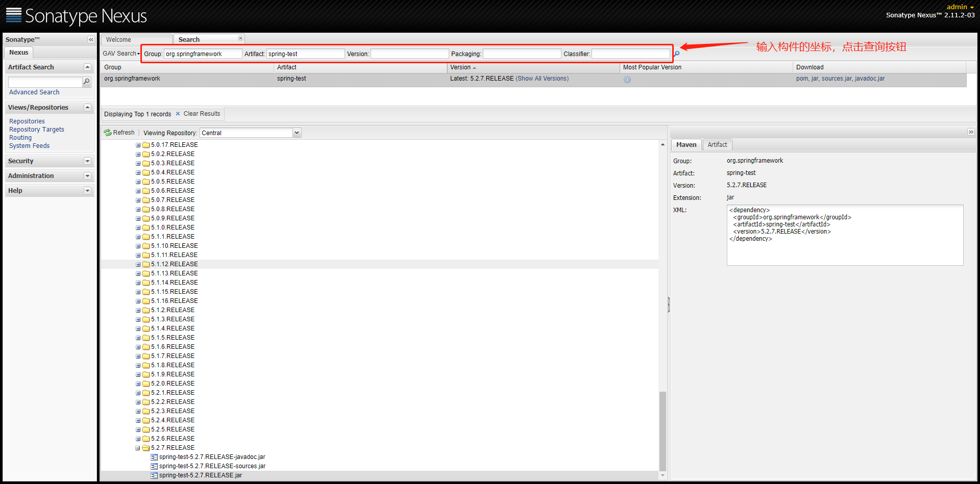The image size is (980, 484).
Task: Open System Feeds link
Action: 30,146
